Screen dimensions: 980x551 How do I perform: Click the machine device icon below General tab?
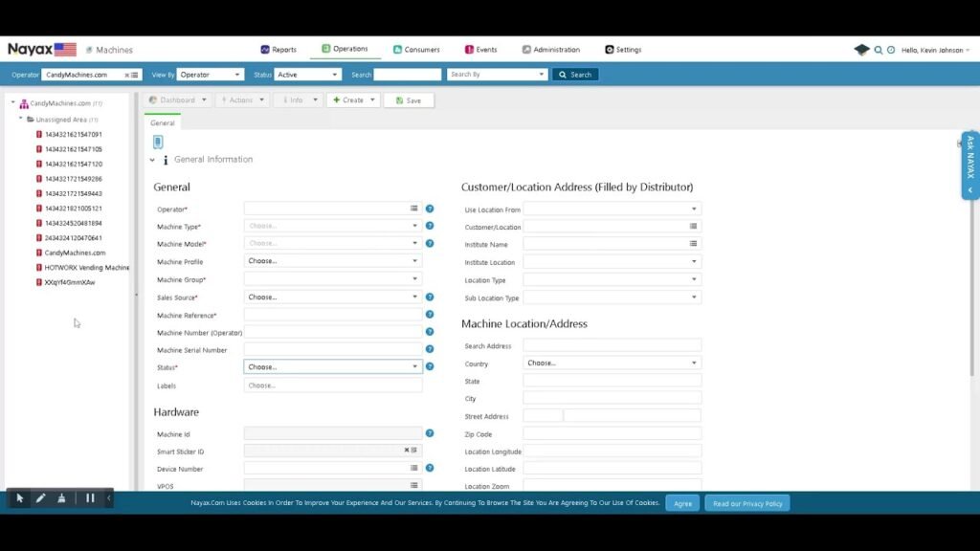[158, 142]
